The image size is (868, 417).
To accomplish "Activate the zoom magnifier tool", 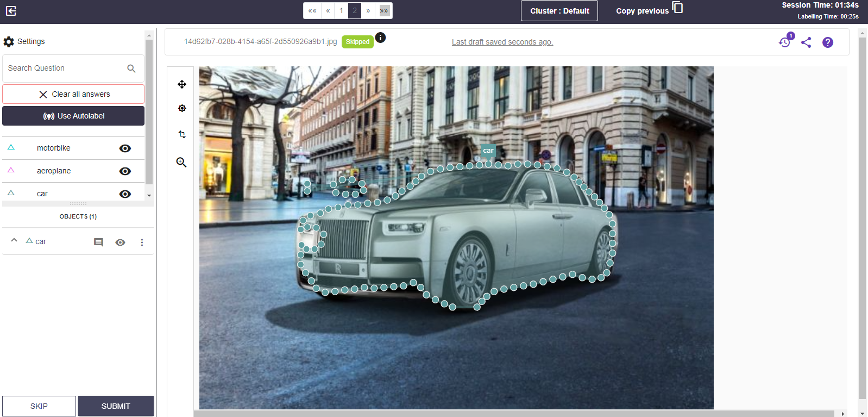I will pyautogui.click(x=181, y=162).
